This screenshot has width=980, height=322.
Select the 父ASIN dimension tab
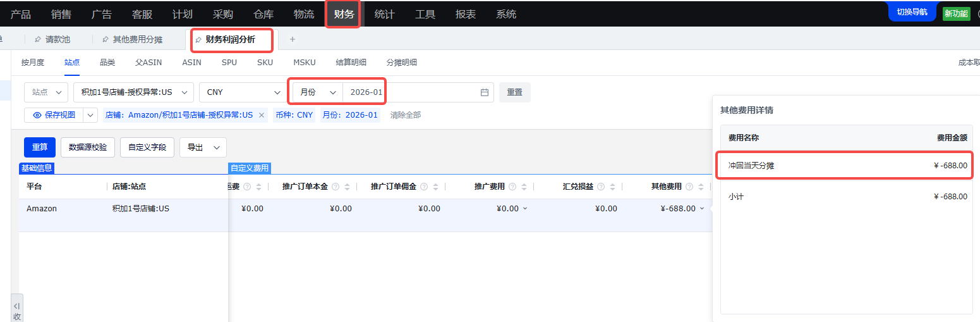tap(148, 62)
